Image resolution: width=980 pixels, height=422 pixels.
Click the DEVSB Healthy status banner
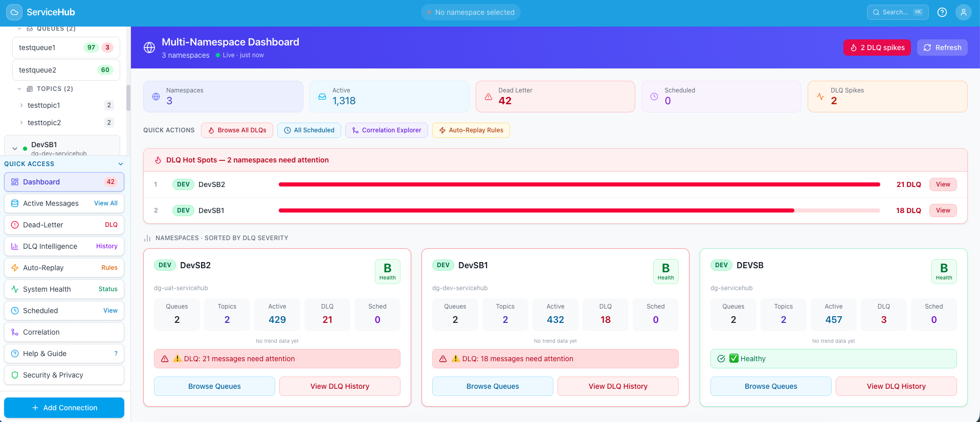coord(834,359)
